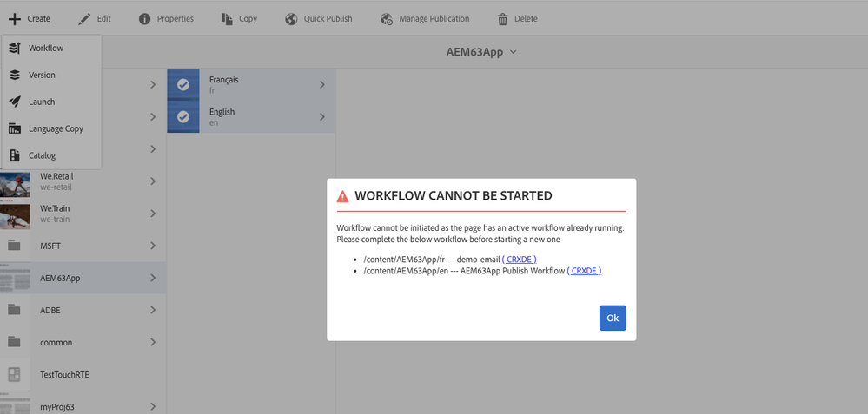
Task: Select the TestTouchRTE page item
Action: coord(64,374)
